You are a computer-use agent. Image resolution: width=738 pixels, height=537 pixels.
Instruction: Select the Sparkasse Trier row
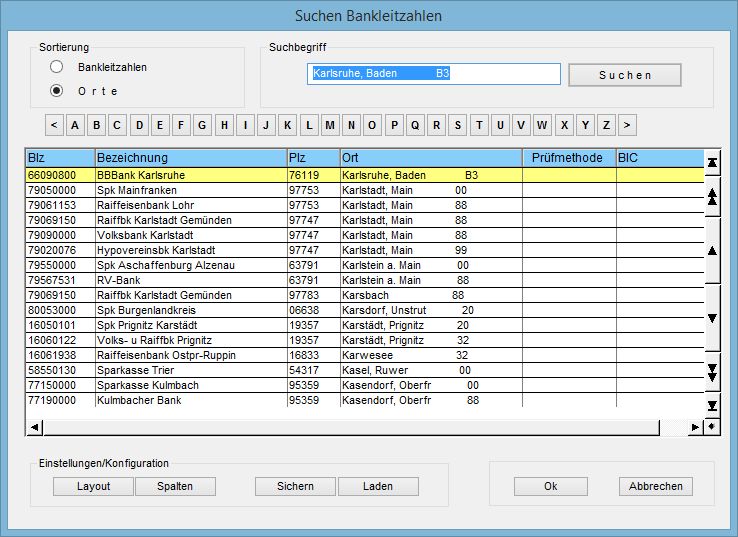190,370
